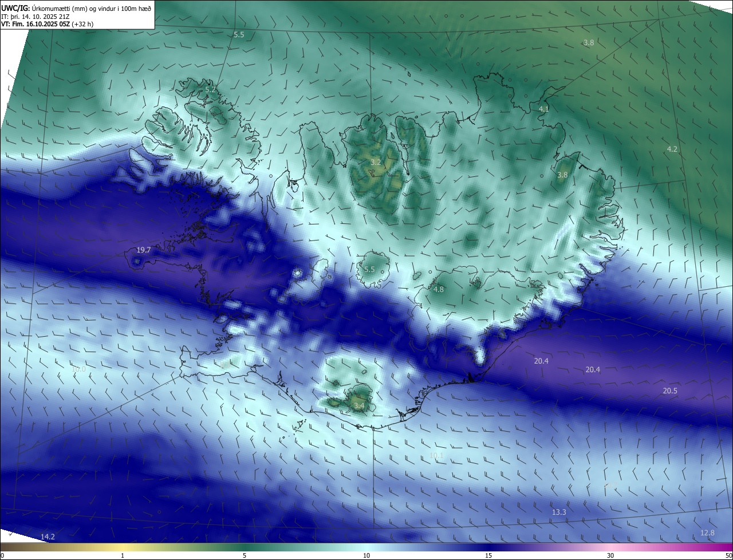Click the 'VT: Fim. 16.10.2025 05Z (+32 h)' line
The height and width of the screenshot is (560, 733).
(x=48, y=24)
